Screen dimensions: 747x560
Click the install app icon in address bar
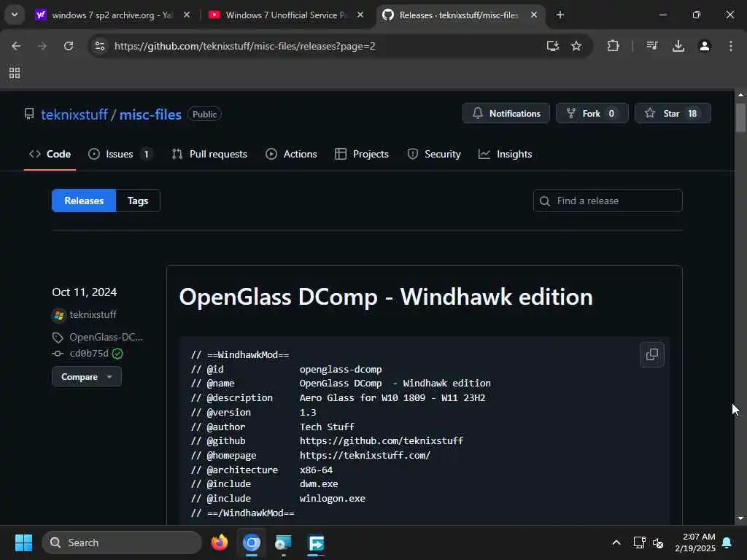(553, 46)
